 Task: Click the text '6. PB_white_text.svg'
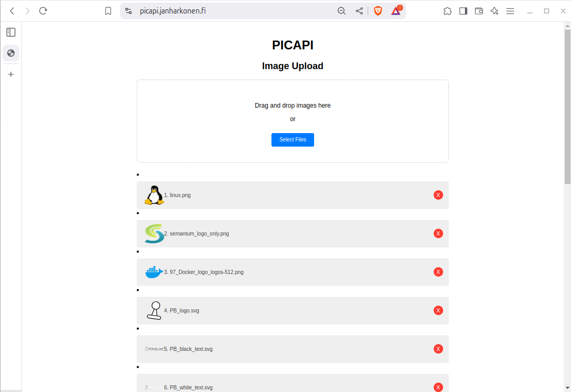(x=188, y=387)
